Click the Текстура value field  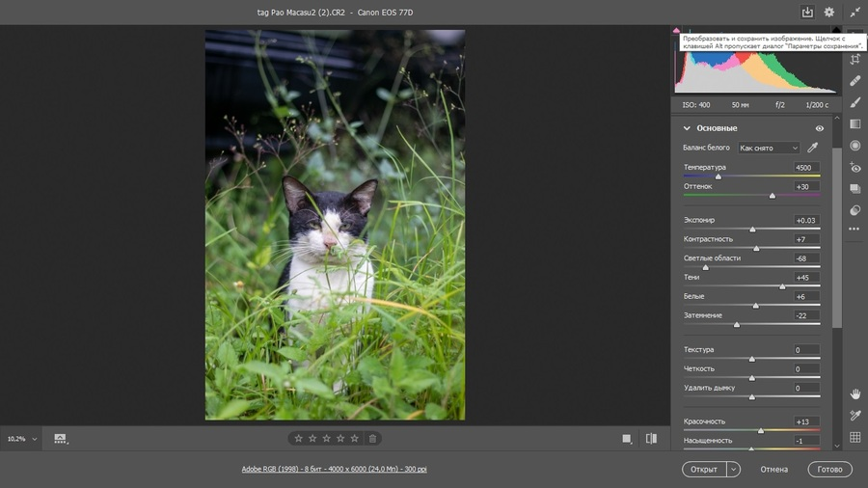806,350
